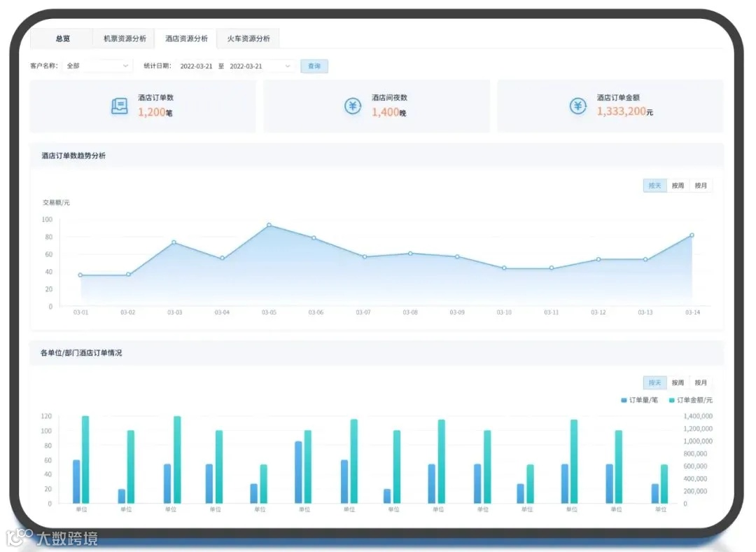Select 按周 in the department orders chart

[x=678, y=382]
